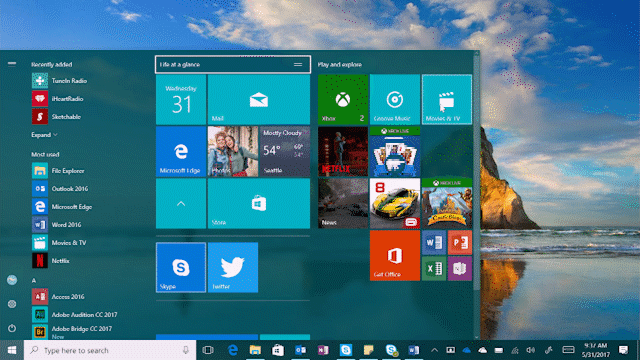
Task: Open the small OneNote tile
Action: point(460,268)
